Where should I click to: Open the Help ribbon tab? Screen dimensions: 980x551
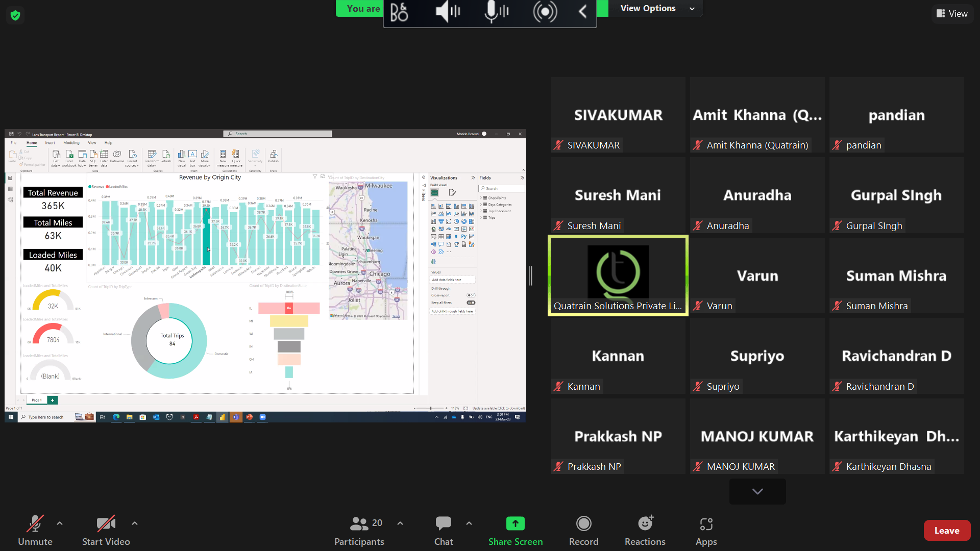coord(108,143)
